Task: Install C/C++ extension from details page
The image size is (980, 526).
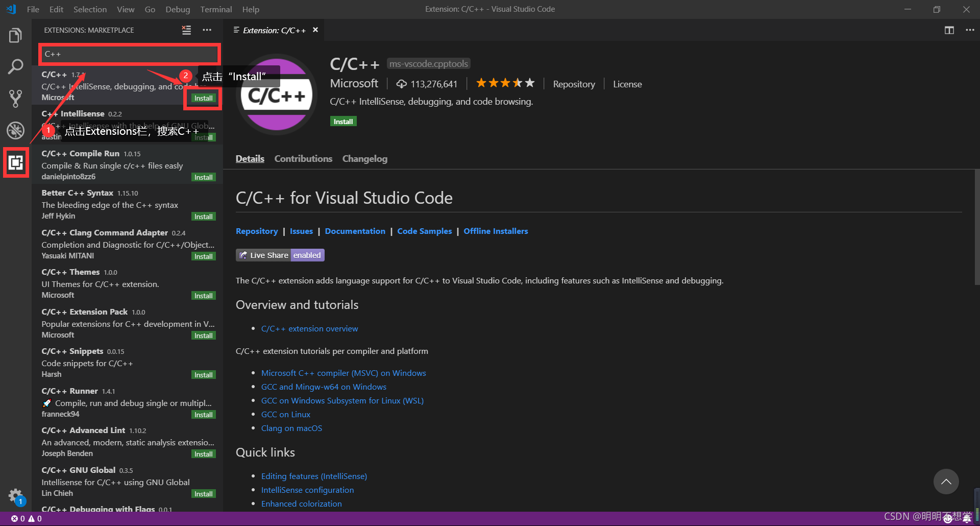Action: click(343, 122)
